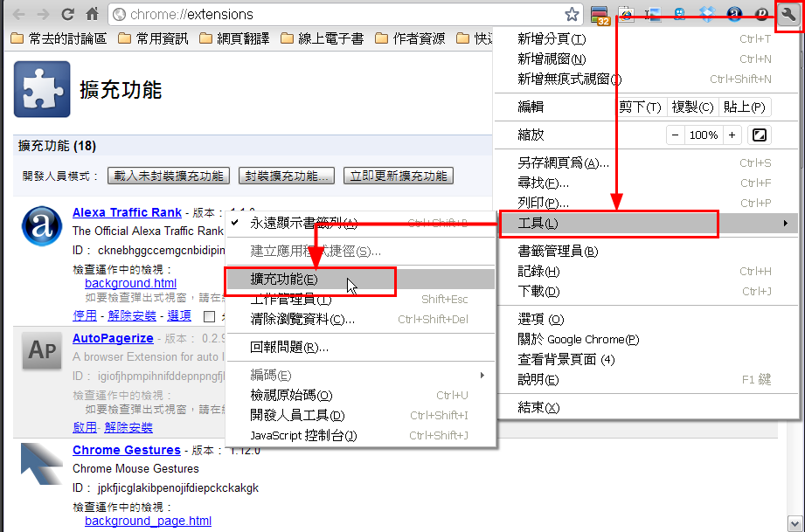This screenshot has height=532, width=805.
Task: Select 新增視窗 menu item
Action: point(648,59)
